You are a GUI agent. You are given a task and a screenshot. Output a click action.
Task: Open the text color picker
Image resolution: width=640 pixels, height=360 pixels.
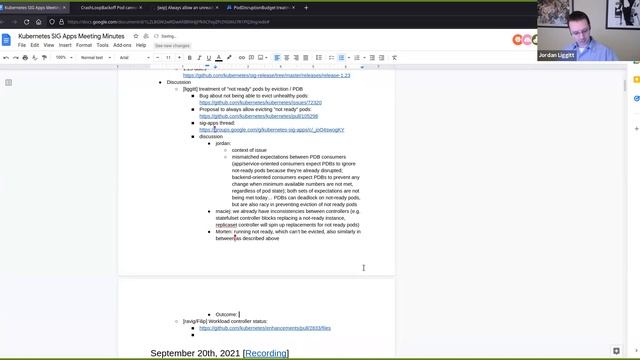[219, 58]
